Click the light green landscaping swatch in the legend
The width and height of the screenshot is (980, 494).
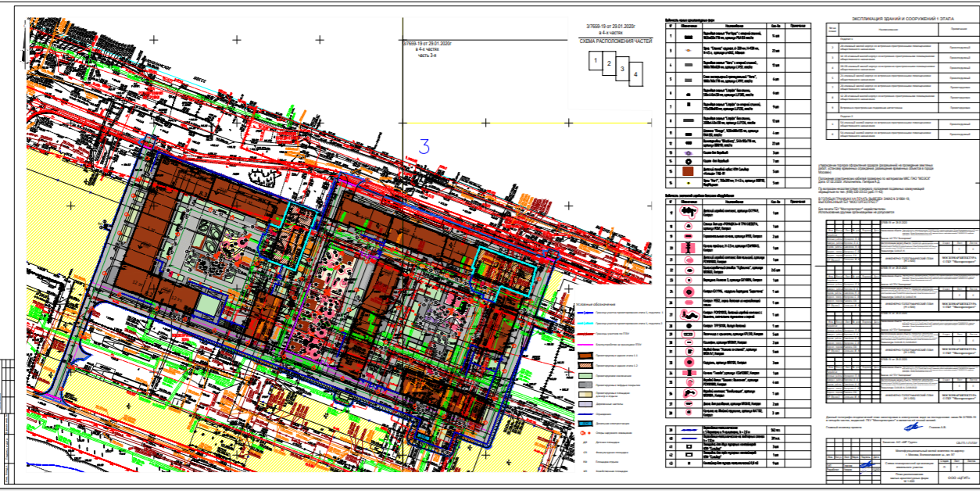click(585, 376)
